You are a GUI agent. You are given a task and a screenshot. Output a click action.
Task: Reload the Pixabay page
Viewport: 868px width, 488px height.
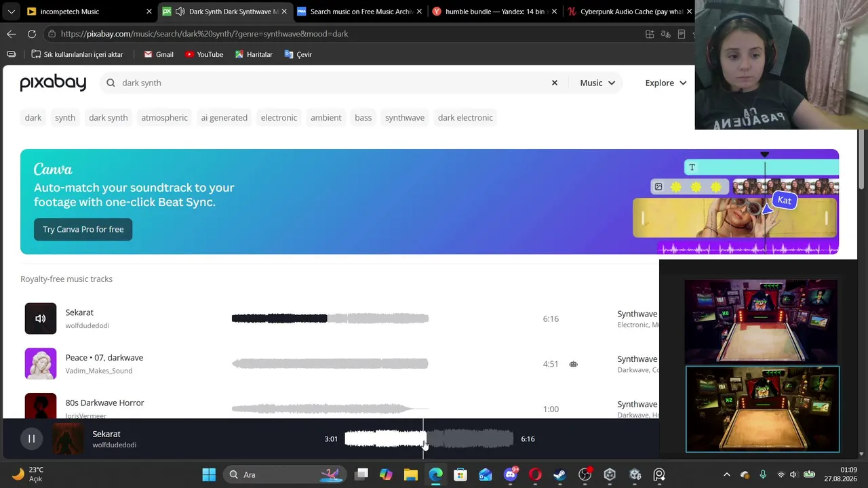pyautogui.click(x=32, y=34)
